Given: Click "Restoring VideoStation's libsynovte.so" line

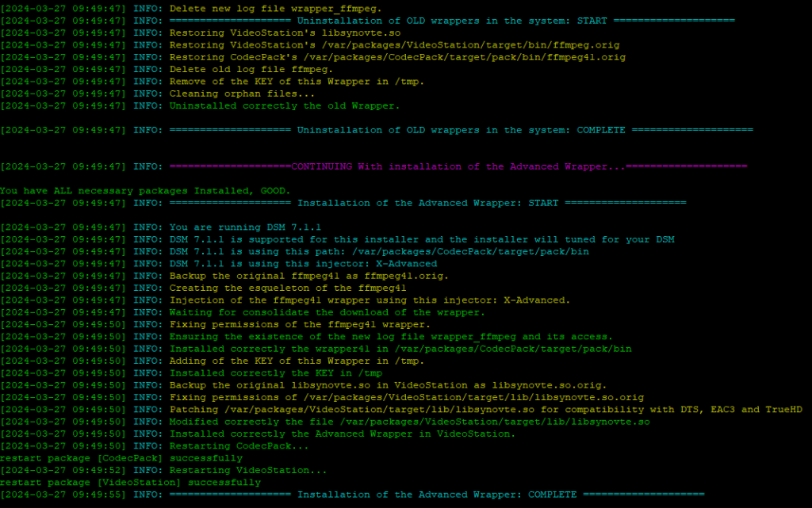Looking at the screenshot, I should [285, 33].
